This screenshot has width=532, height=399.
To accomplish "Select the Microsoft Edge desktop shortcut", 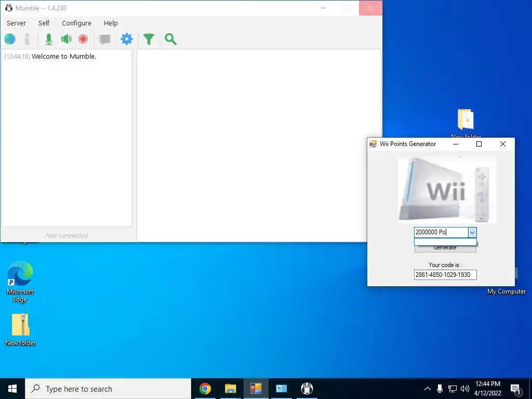I will [x=20, y=282].
